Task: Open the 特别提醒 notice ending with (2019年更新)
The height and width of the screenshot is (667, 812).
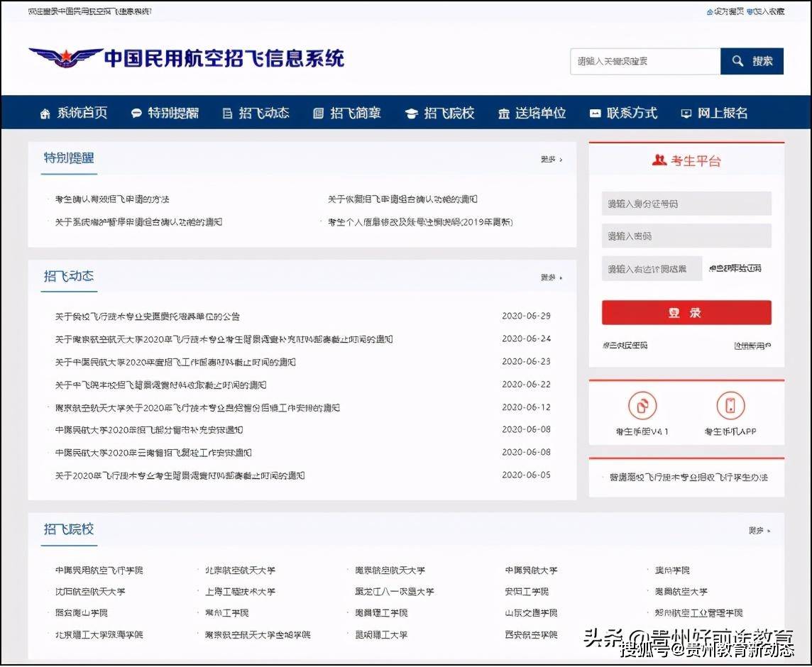Action: click(x=420, y=222)
